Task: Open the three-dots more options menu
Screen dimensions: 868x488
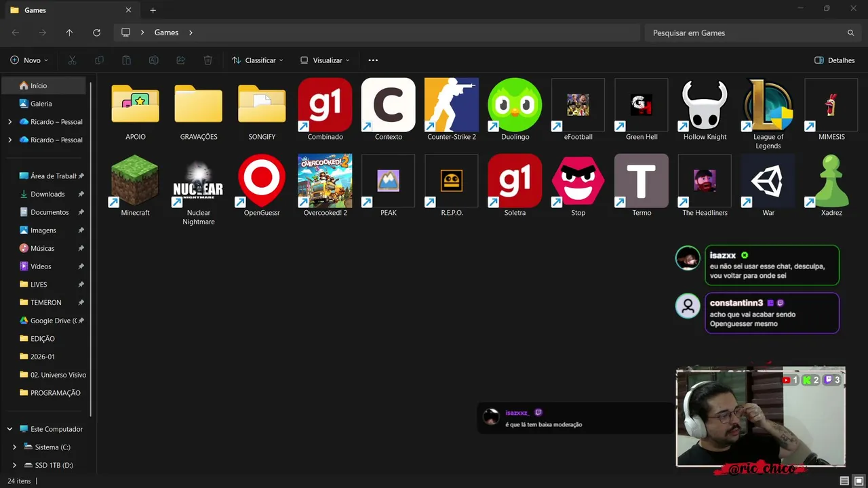Action: coord(373,60)
